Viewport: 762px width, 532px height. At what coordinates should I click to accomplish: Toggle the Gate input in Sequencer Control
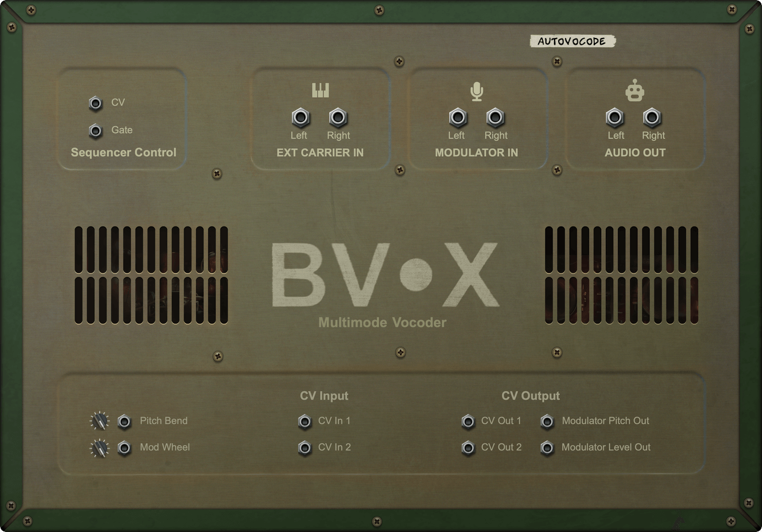[x=95, y=131]
